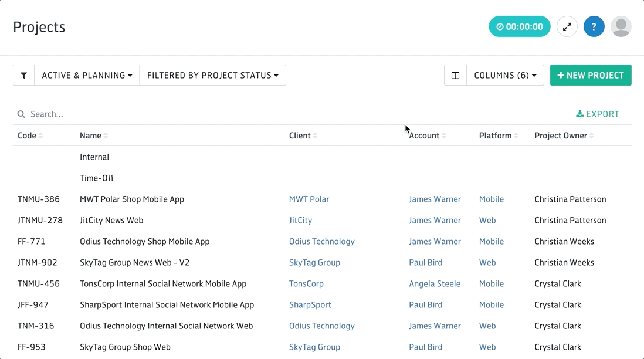Click project code JTNMU-278

[x=40, y=221]
